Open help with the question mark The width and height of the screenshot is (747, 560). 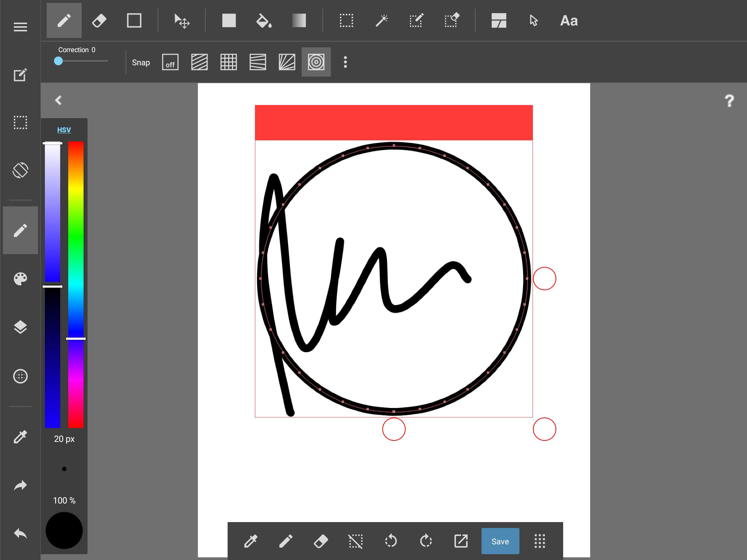[729, 101]
